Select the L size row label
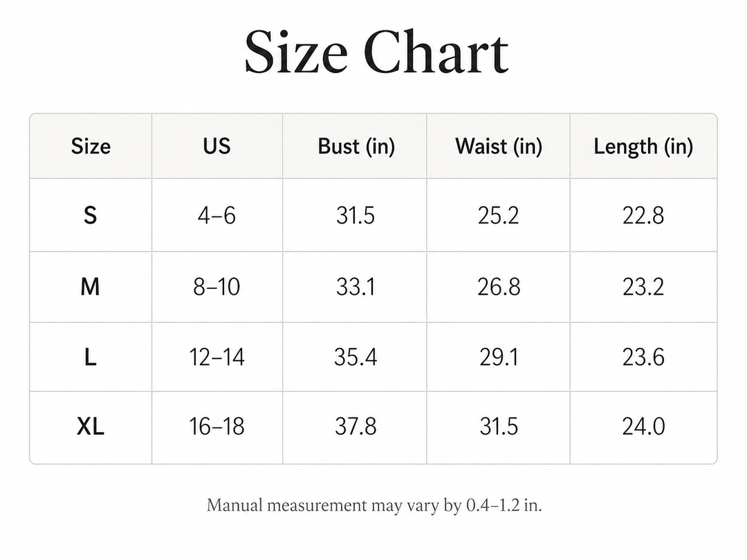Viewport: 747px width, 560px height. coord(90,357)
